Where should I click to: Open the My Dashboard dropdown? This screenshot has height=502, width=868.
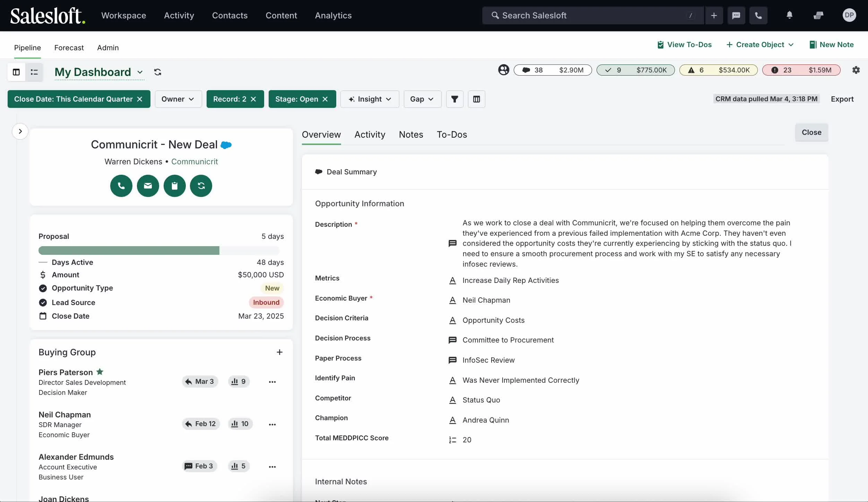(99, 72)
